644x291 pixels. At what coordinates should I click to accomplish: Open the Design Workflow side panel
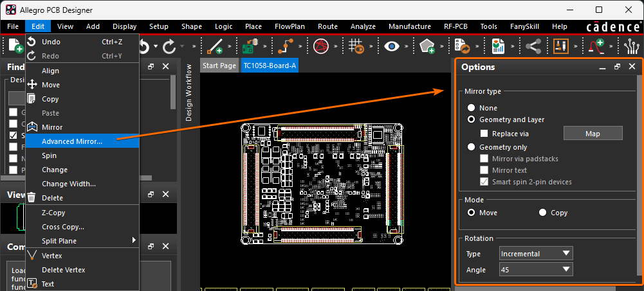pyautogui.click(x=189, y=93)
